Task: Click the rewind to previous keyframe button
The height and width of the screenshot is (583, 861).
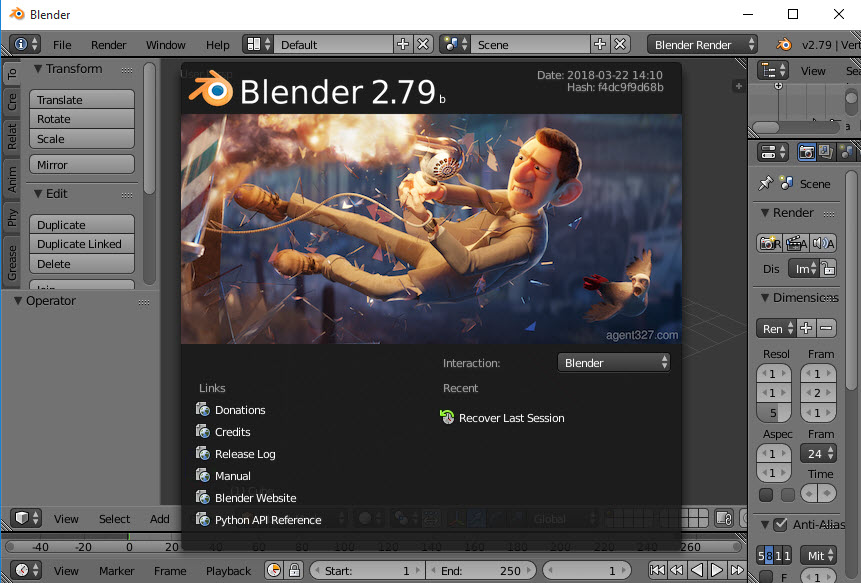Action: pyautogui.click(x=677, y=570)
